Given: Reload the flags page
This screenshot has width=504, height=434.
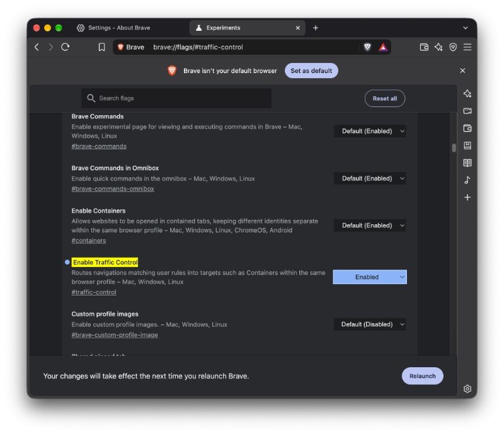Looking at the screenshot, I should coord(66,47).
